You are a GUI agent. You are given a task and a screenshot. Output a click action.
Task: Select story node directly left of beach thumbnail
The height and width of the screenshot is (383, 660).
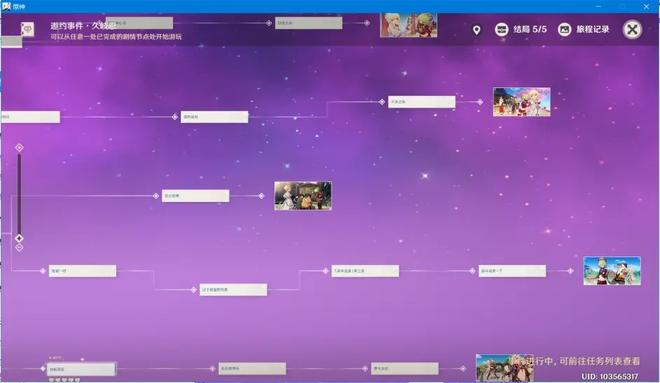pos(512,271)
